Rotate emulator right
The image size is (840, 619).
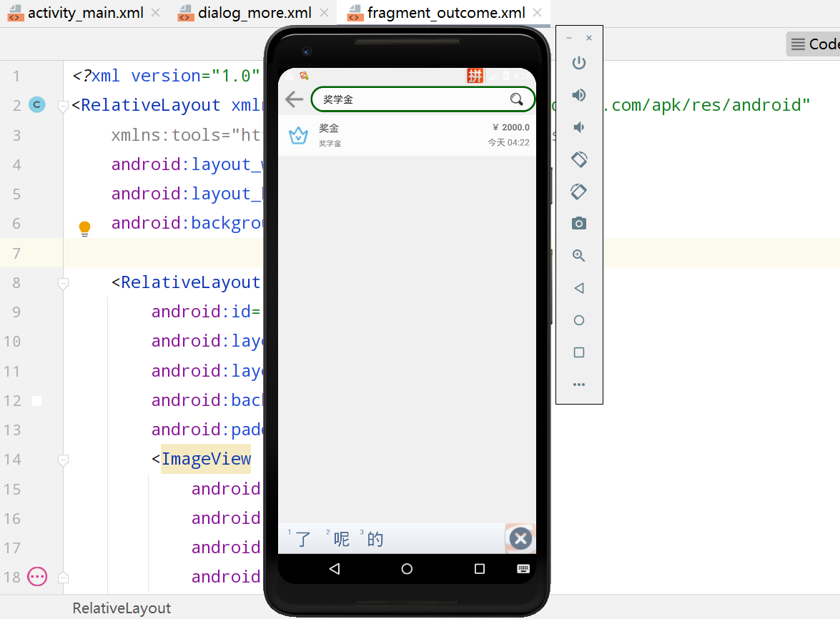point(578,192)
